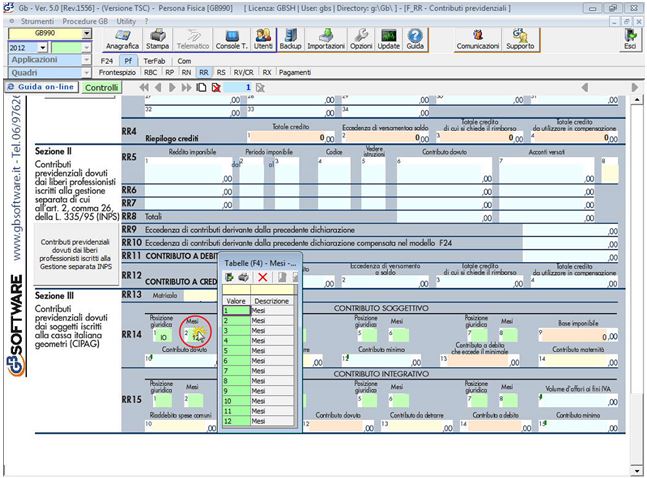This screenshot has width=647, height=478.
Task: Click the Esci exit icon
Action: coord(630,40)
